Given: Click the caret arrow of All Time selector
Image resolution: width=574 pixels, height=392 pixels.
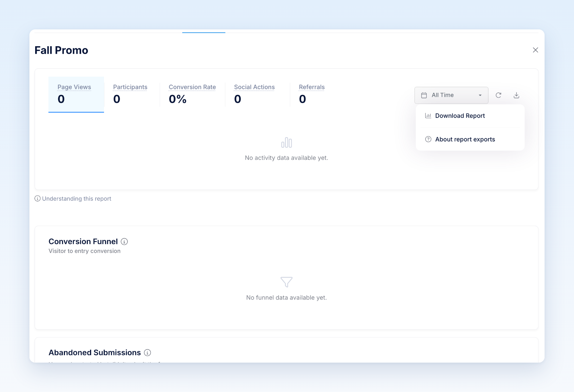Looking at the screenshot, I should 480,95.
